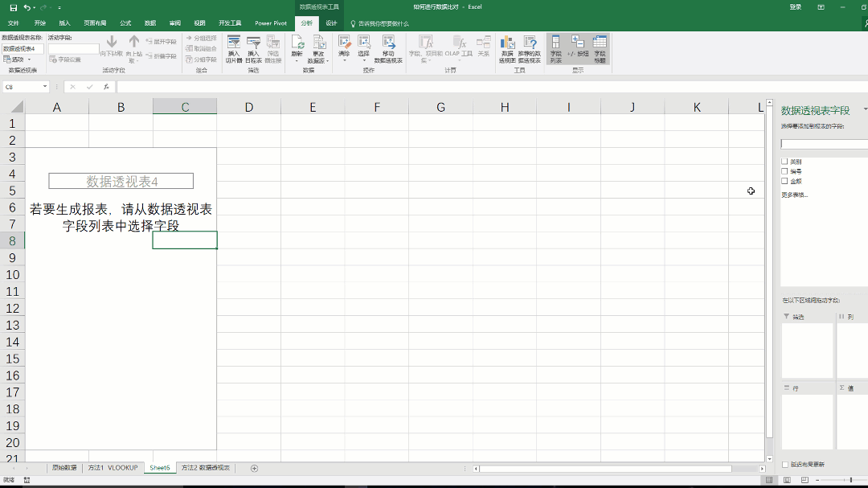The height and width of the screenshot is (488, 868).
Task: Click the PivotChart (数据透视图) icon
Action: pyautogui.click(x=507, y=47)
